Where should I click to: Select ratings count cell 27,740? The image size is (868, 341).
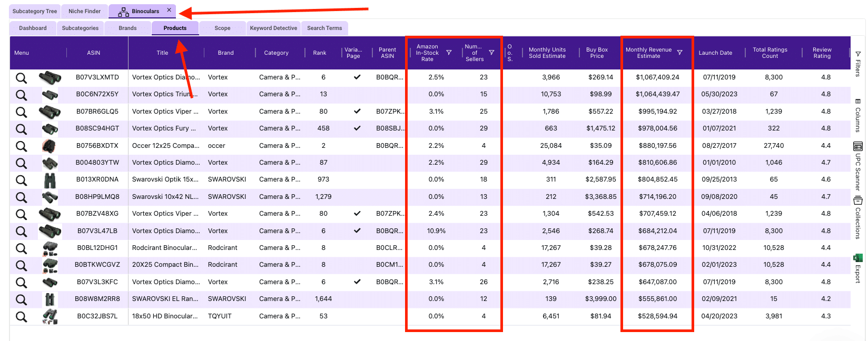click(x=774, y=146)
